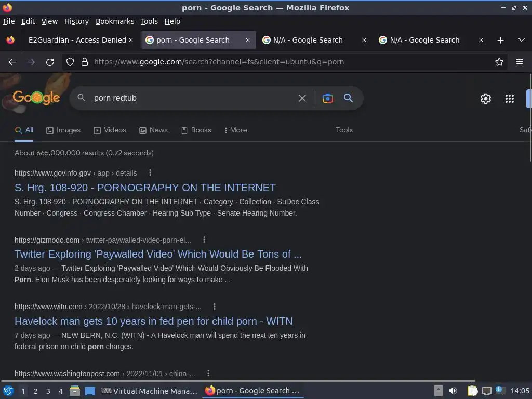Screen dimensions: 532x399
Task: Search by image with the camera icon
Action: (x=327, y=98)
